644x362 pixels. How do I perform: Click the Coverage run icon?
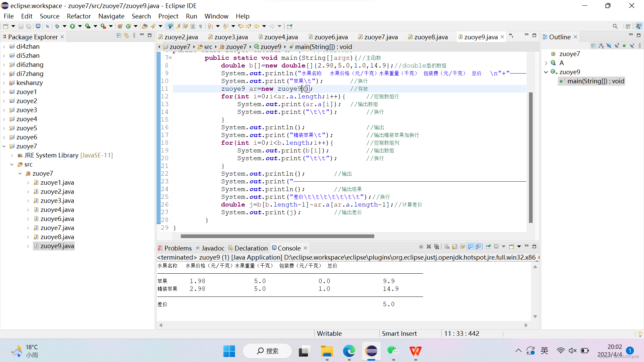point(88,26)
